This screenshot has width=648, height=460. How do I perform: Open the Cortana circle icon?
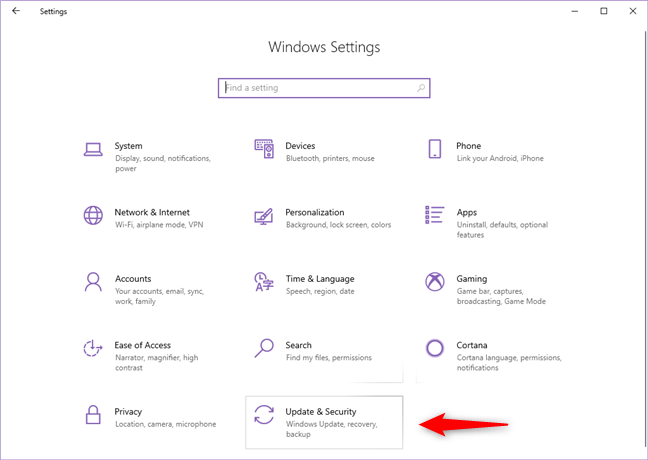(x=435, y=348)
